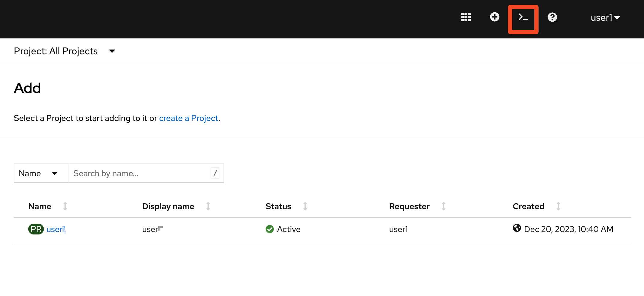644x296 pixels.
Task: Open the web terminal command line icon
Action: tap(523, 18)
